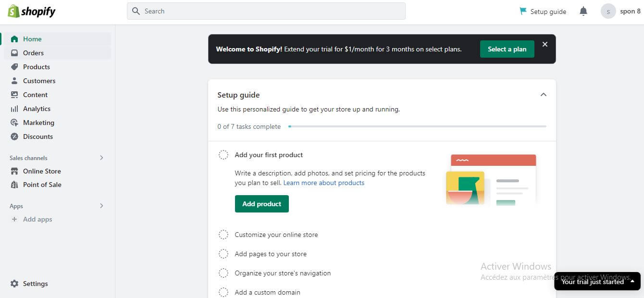Tick the 'Add pages to your store' circle
Image resolution: width=644 pixels, height=298 pixels.
click(223, 254)
